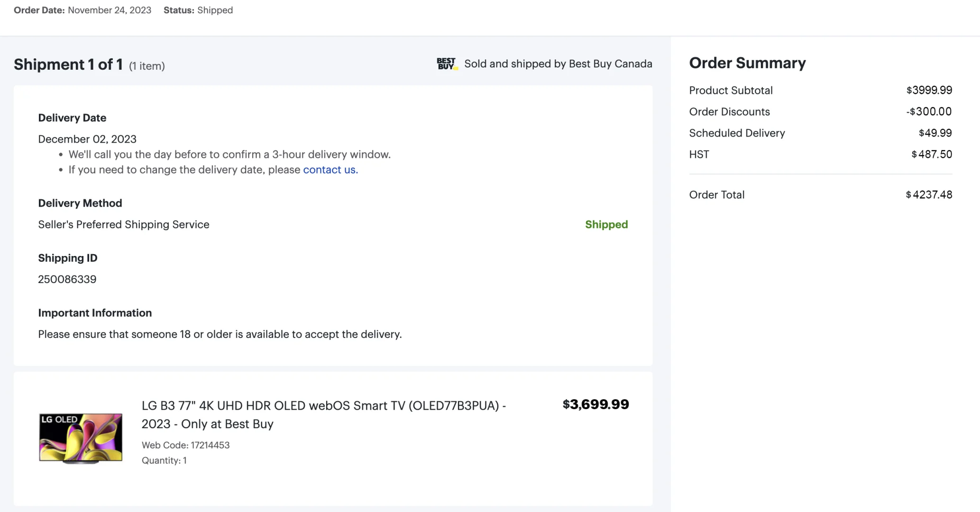Click the $3,699.99 product price
Viewport: 980px width, 512px height.
click(595, 404)
